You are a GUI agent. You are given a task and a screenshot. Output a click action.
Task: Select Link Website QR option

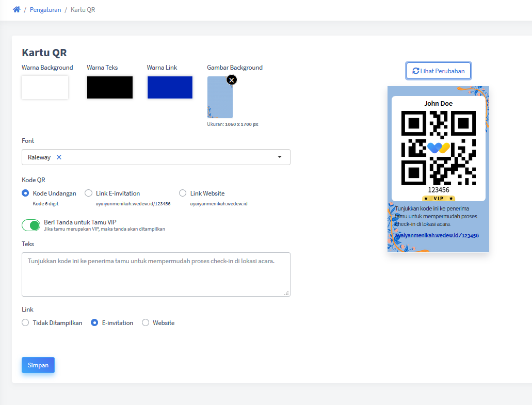point(183,193)
